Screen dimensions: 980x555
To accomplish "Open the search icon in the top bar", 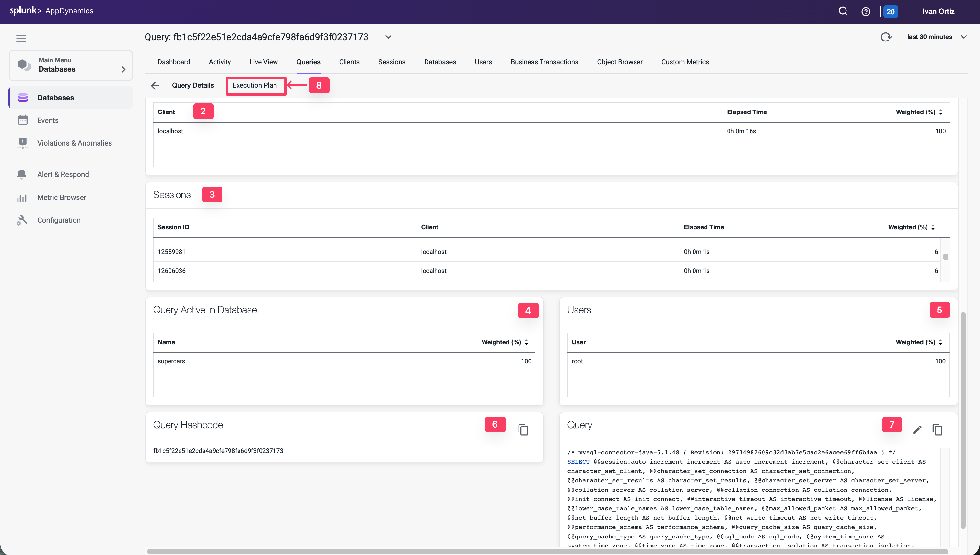I will (843, 11).
